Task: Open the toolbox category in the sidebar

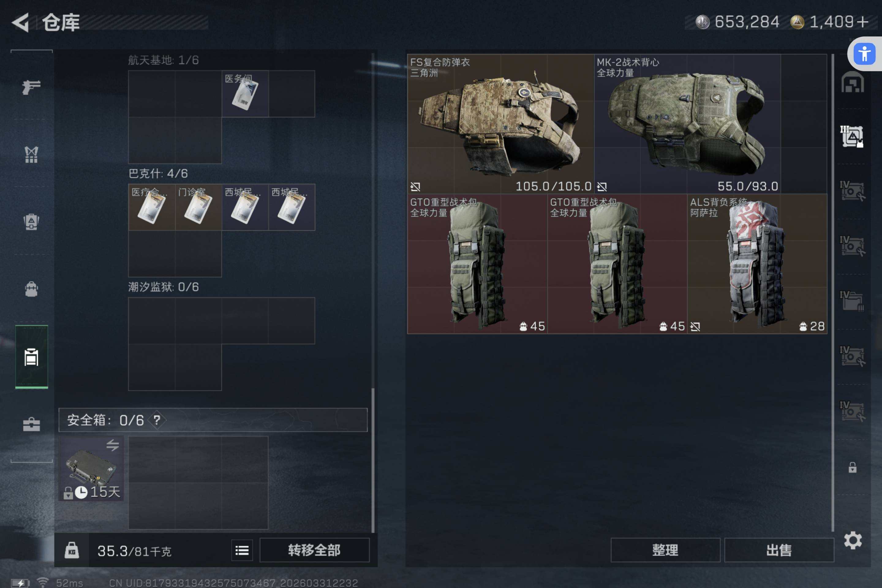Action: pyautogui.click(x=31, y=424)
